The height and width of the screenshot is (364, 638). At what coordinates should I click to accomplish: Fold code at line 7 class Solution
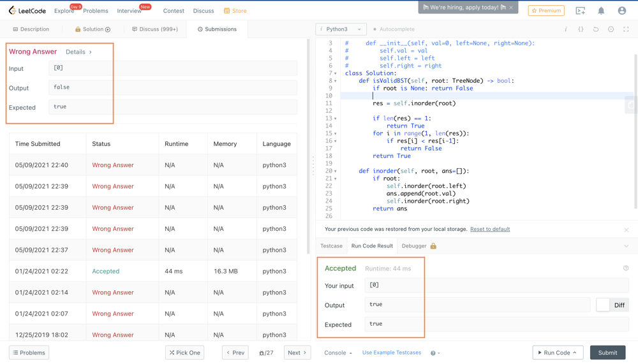click(336, 73)
